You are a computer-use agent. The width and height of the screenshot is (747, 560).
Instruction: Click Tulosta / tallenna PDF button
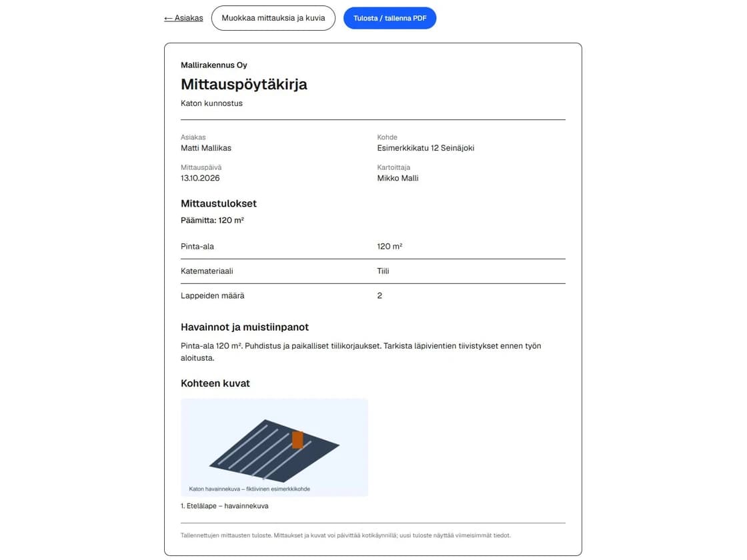390,18
